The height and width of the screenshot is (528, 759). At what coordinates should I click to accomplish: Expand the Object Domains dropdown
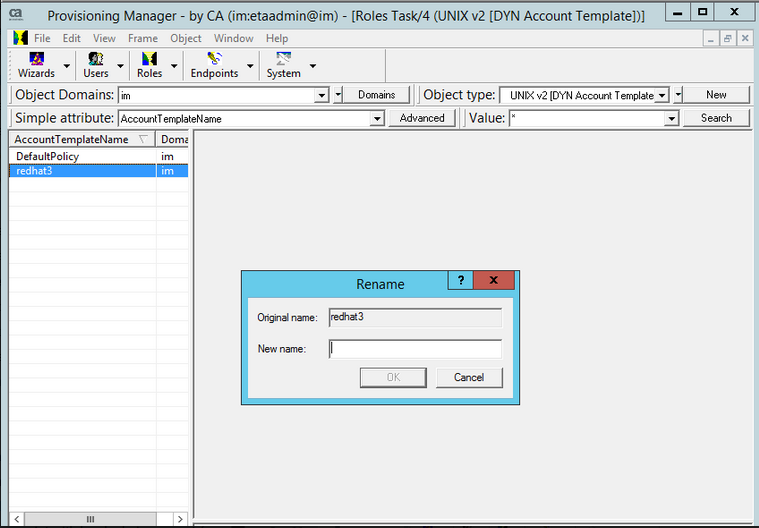click(322, 95)
